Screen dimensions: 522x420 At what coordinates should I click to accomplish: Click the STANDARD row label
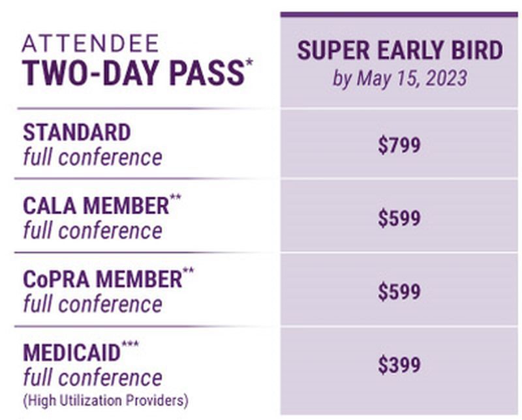[x=77, y=132]
